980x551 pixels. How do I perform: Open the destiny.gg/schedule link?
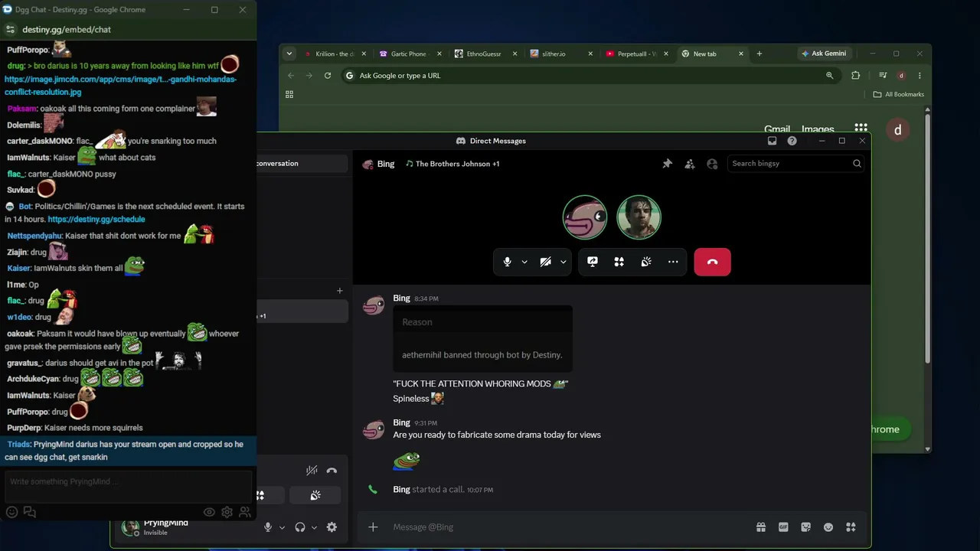click(96, 220)
